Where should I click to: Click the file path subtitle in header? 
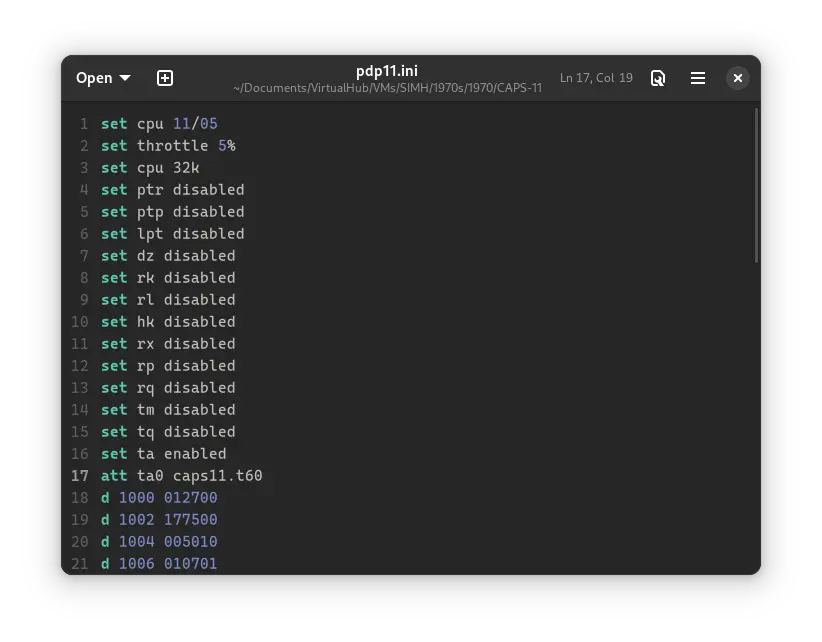[x=387, y=88]
